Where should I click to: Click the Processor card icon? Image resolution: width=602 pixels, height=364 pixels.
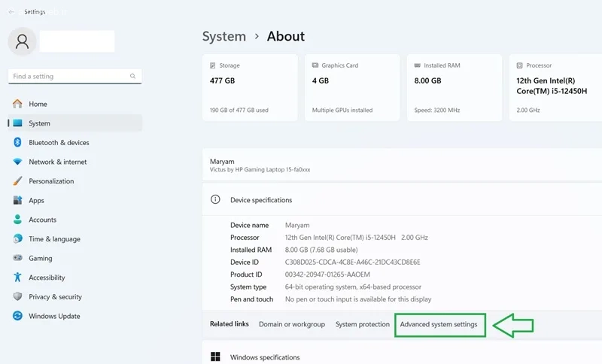pos(519,65)
